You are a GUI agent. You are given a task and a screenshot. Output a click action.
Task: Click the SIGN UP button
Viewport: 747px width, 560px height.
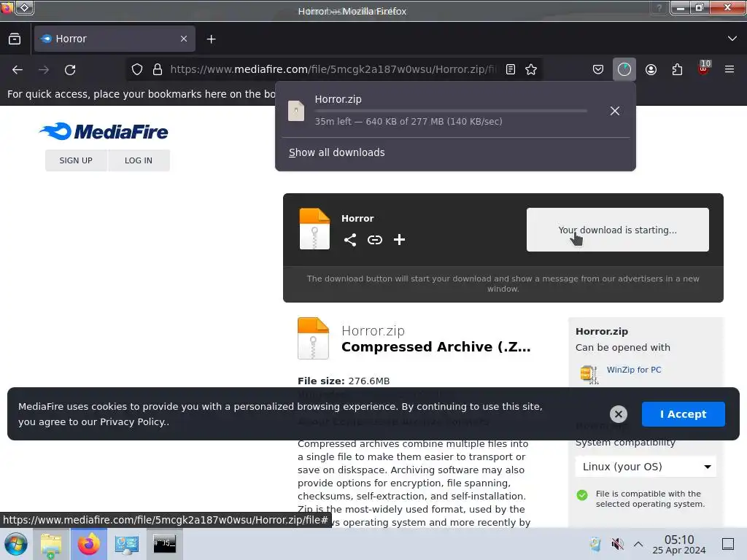click(76, 160)
